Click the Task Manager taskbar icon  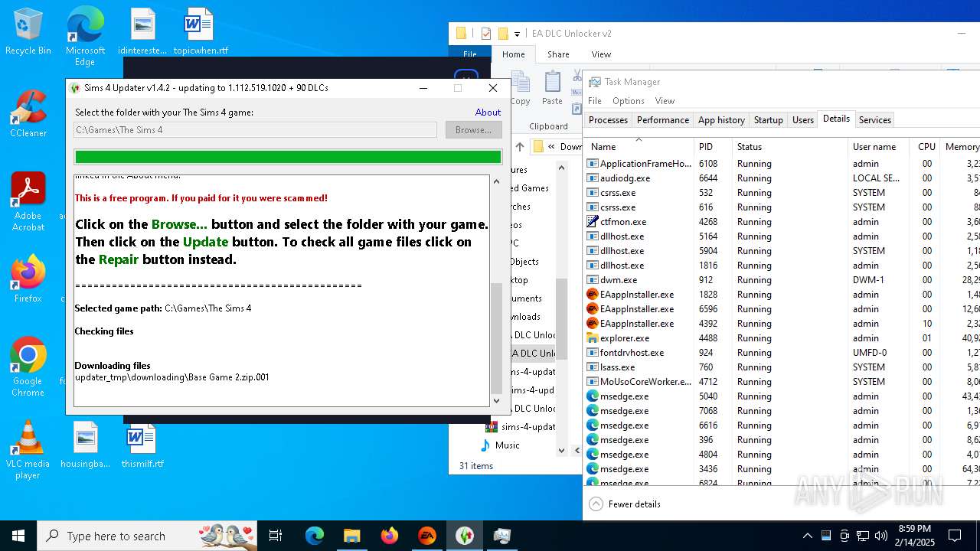[x=502, y=536]
